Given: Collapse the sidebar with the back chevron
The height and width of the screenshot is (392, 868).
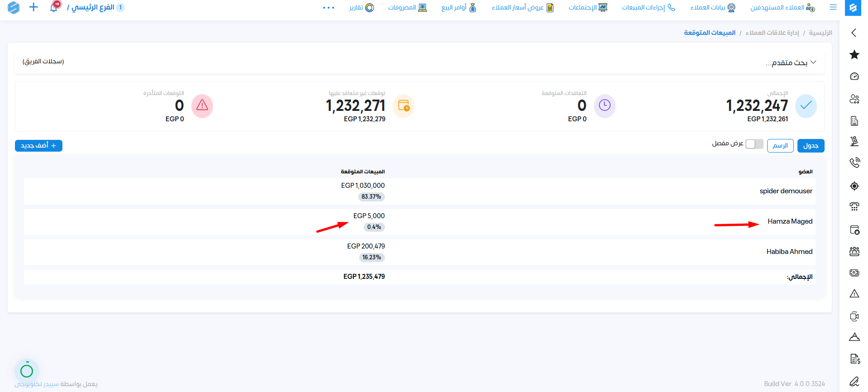Looking at the screenshot, I should pyautogui.click(x=854, y=33).
